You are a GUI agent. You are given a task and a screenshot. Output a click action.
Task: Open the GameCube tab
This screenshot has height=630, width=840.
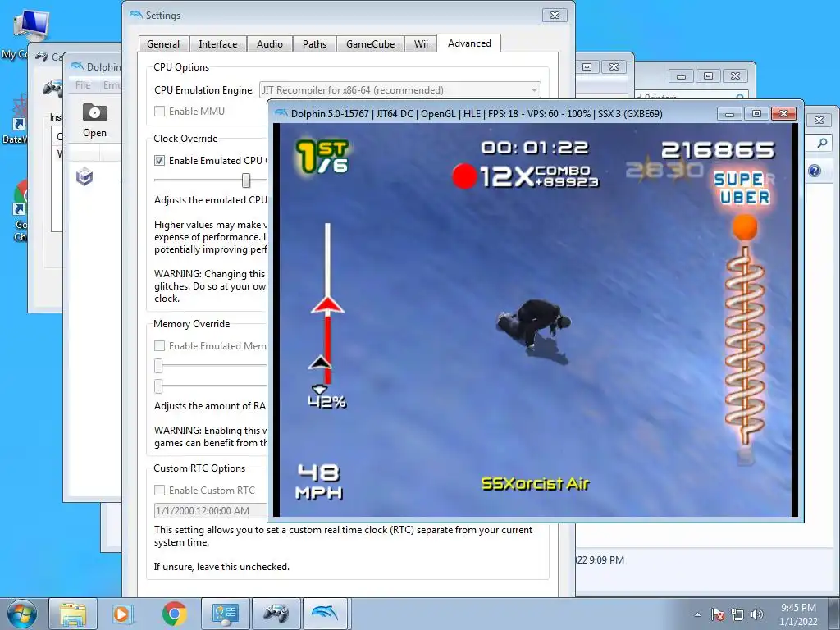(370, 44)
